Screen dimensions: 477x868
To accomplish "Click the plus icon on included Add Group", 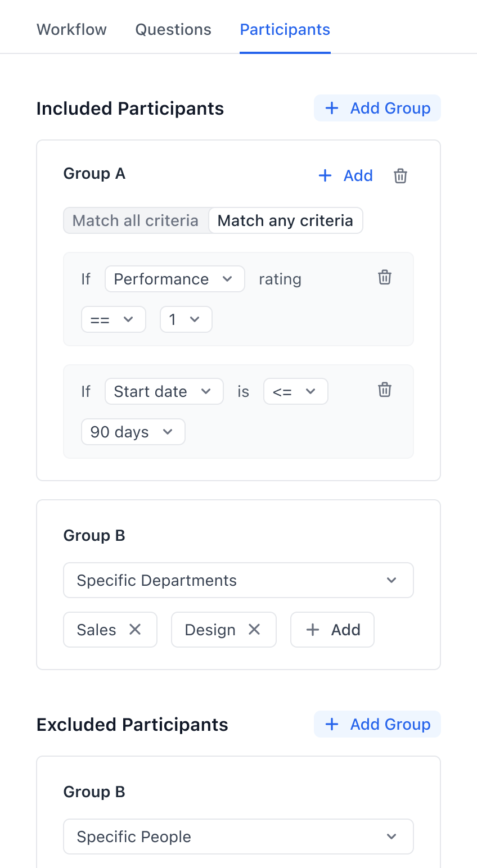I will pos(332,108).
